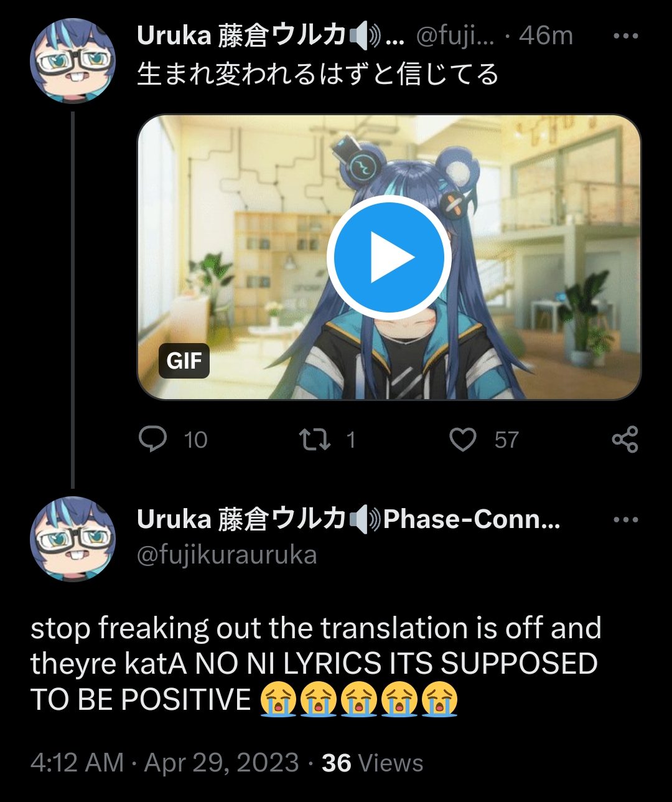Open the Uruka display name on second tweet
The image size is (672, 802).
(x=348, y=519)
